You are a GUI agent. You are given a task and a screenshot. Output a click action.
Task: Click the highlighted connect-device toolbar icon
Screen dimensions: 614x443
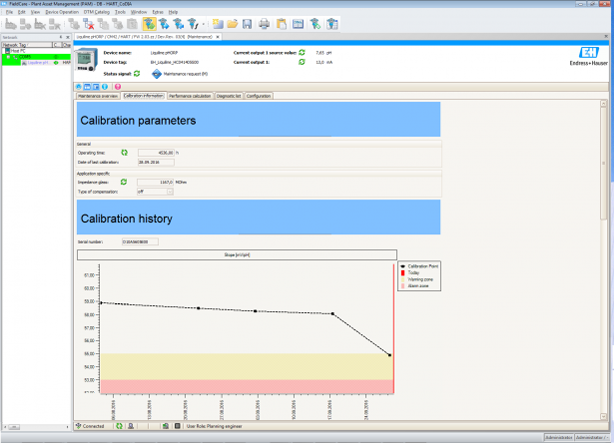click(149, 24)
